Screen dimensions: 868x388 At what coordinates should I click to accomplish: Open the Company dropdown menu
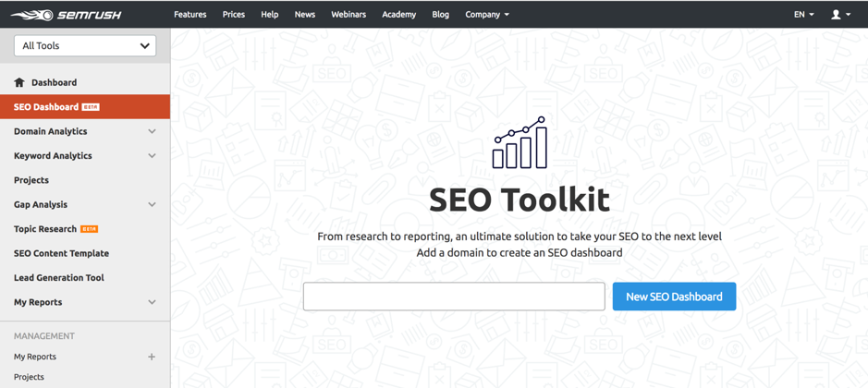487,15
